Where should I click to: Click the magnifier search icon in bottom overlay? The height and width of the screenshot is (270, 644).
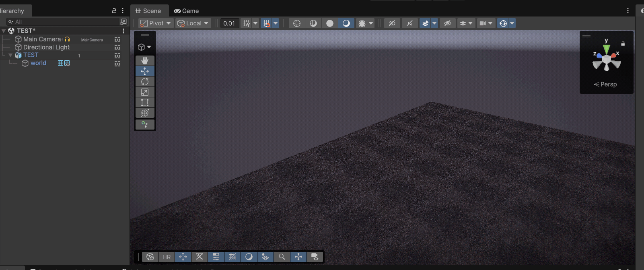pos(282,257)
